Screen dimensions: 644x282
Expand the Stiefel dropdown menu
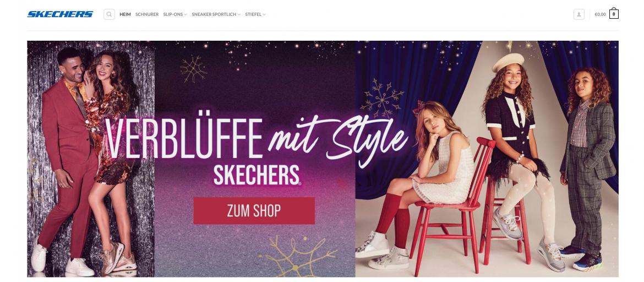click(x=255, y=14)
